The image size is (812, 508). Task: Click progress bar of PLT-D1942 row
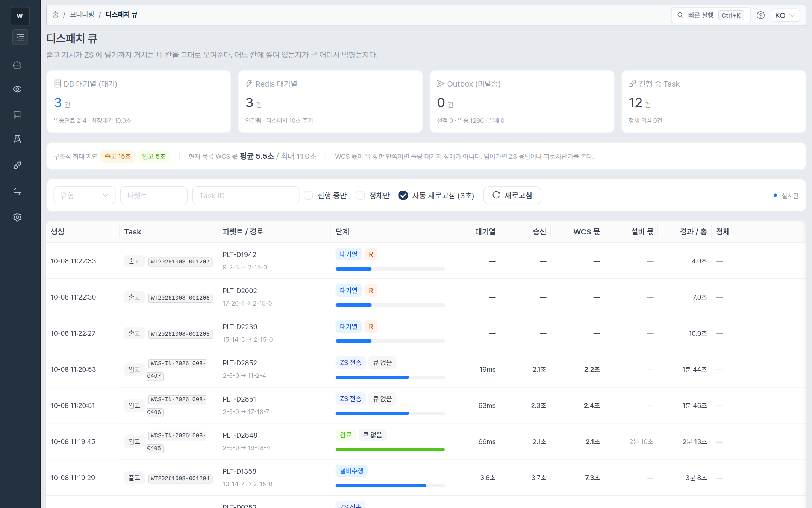(390, 269)
